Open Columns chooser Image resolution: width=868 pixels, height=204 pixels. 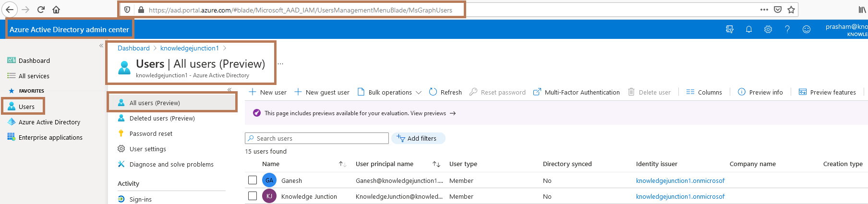[x=704, y=92]
